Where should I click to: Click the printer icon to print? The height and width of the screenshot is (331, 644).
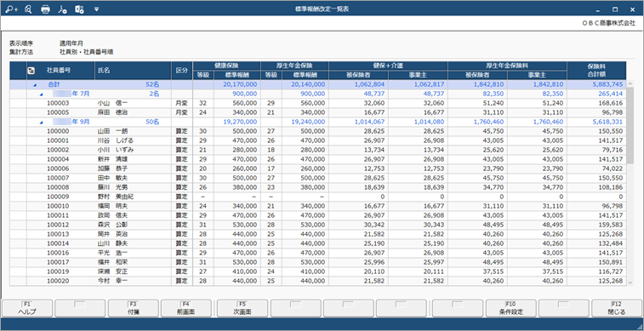[x=45, y=9]
